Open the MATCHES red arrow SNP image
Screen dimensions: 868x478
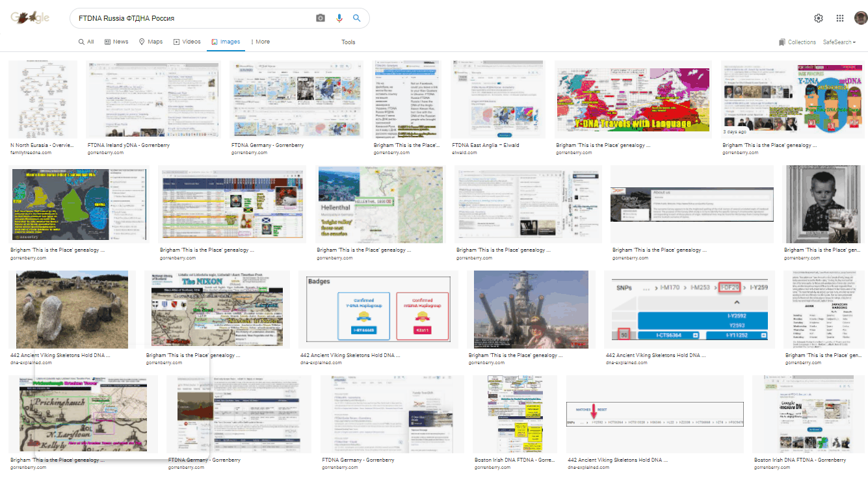point(655,414)
